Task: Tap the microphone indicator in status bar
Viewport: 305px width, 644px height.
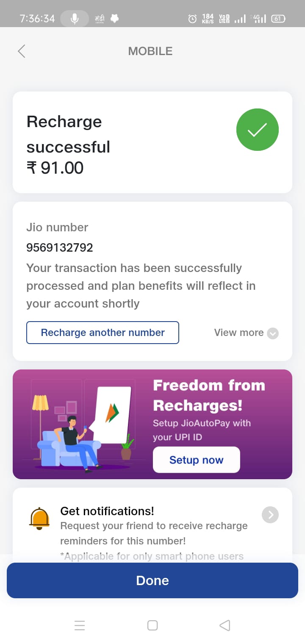Action: [75, 19]
